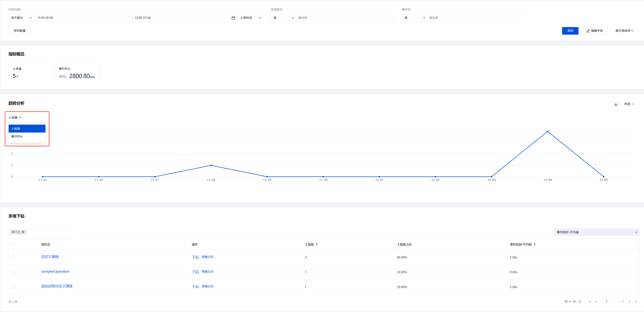This screenshot has width=644, height=312.
Task: Click the chart download icon
Action: point(615,104)
